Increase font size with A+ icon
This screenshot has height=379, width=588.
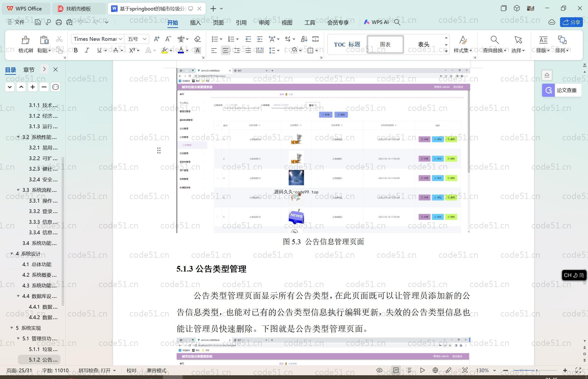pos(157,39)
